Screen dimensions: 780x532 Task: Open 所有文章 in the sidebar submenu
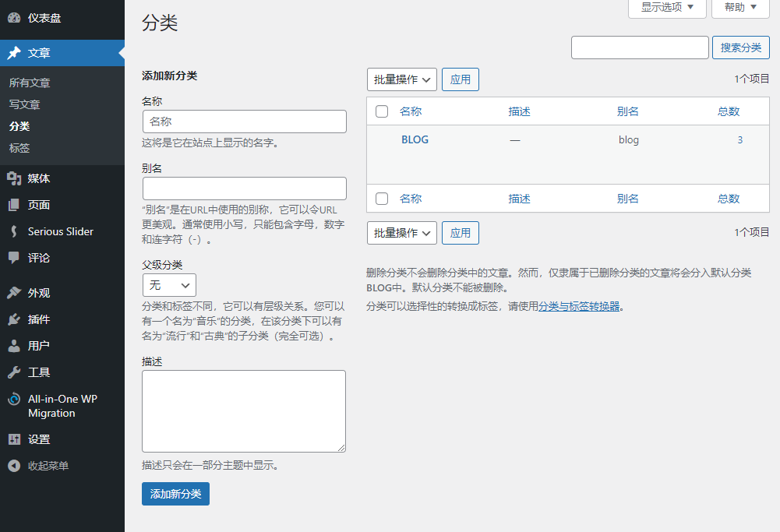(x=30, y=83)
